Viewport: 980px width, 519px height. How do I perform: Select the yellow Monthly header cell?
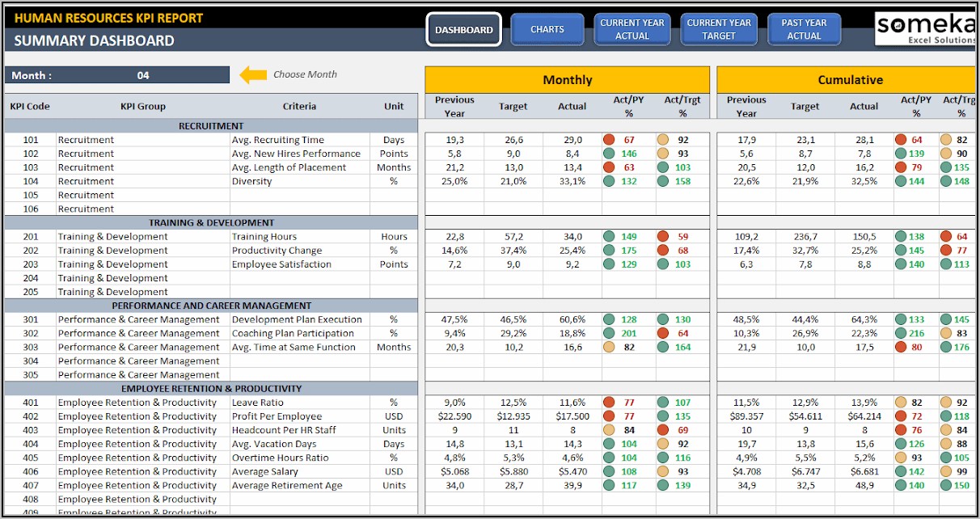point(567,80)
